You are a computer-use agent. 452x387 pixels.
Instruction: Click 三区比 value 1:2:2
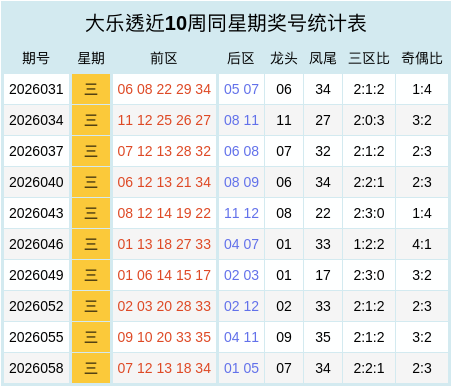(x=369, y=244)
